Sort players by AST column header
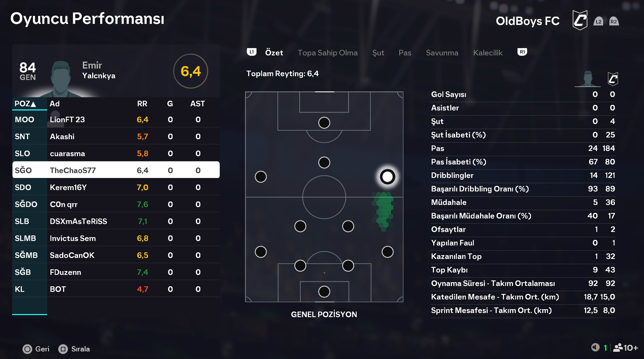644x359 pixels. pos(197,104)
